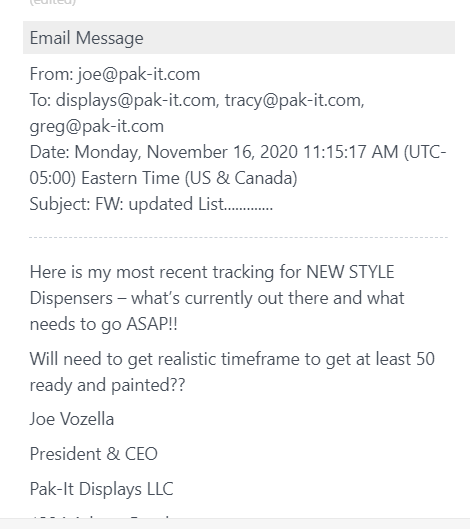Image resolution: width=470 pixels, height=529 pixels.
Task: Click recipient displays@pak-it.com
Action: coord(136,100)
